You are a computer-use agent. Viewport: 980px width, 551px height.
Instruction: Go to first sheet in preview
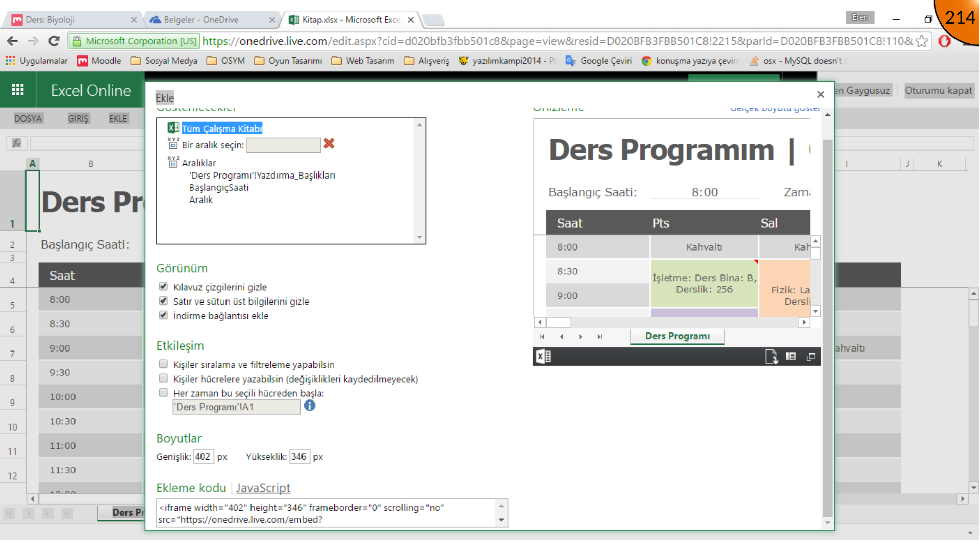click(x=542, y=337)
